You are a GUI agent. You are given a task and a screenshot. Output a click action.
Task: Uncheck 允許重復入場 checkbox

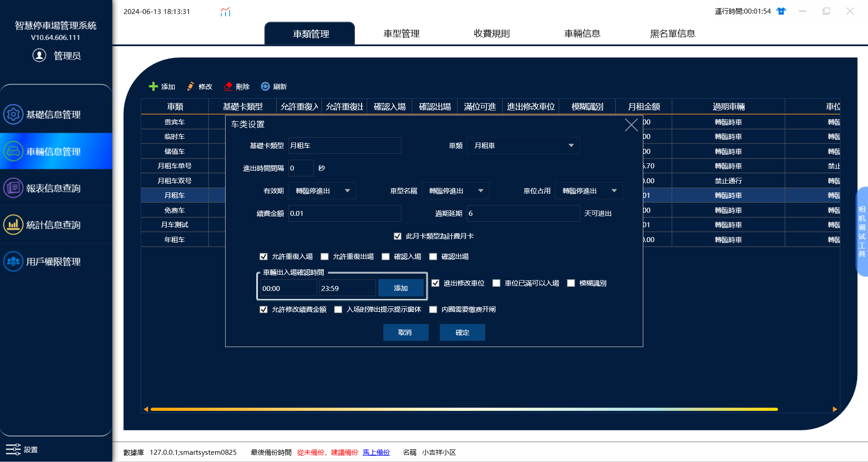pos(264,257)
